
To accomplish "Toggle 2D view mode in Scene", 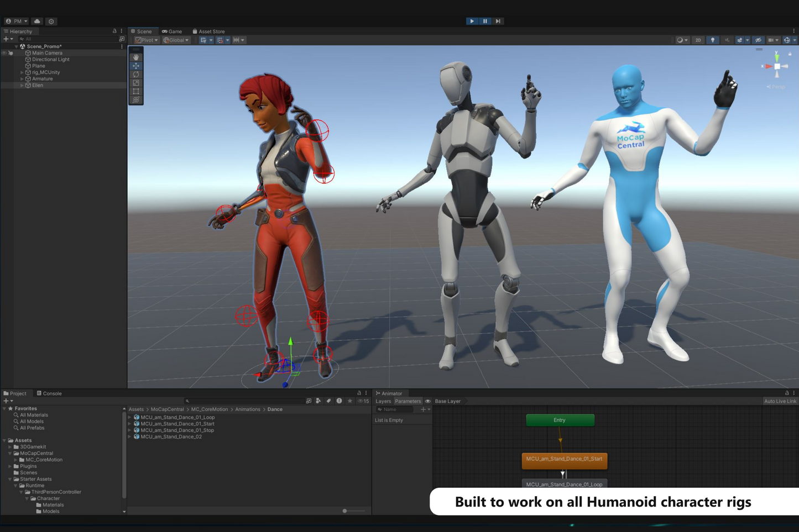I will coord(698,40).
